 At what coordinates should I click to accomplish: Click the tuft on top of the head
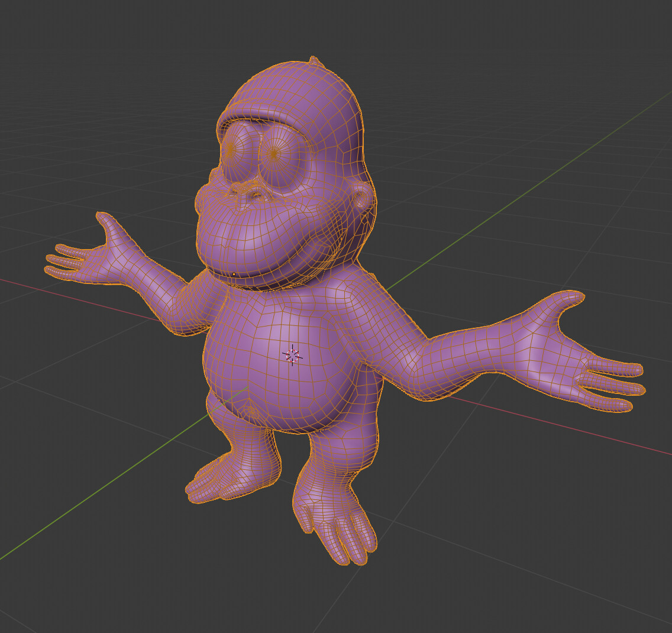[314, 60]
